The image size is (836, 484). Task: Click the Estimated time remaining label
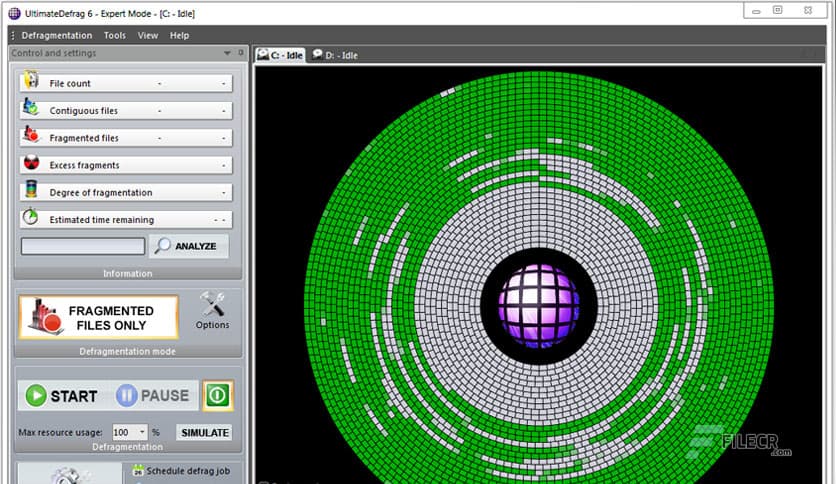click(101, 220)
